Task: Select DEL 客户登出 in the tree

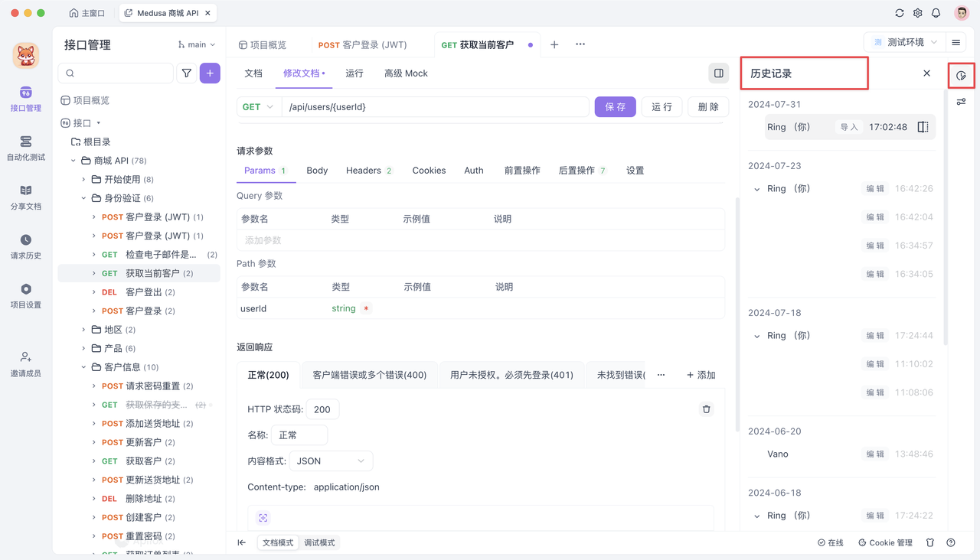Action: tap(139, 292)
